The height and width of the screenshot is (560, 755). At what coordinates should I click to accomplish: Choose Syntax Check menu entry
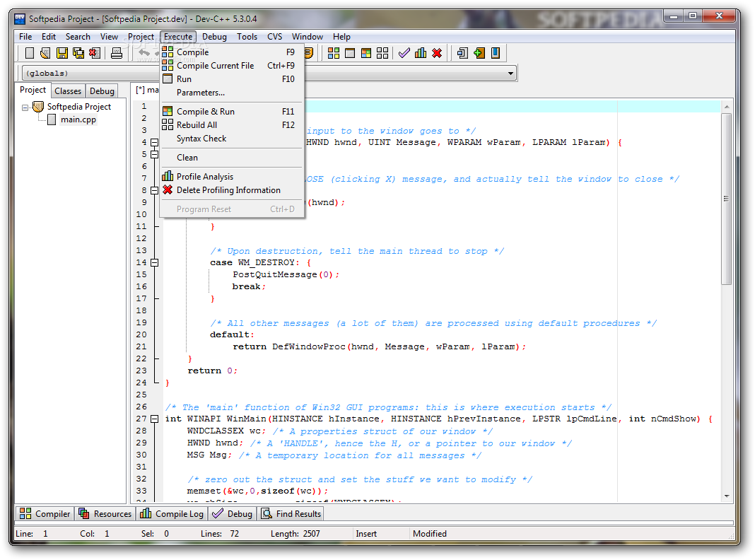[232, 138]
